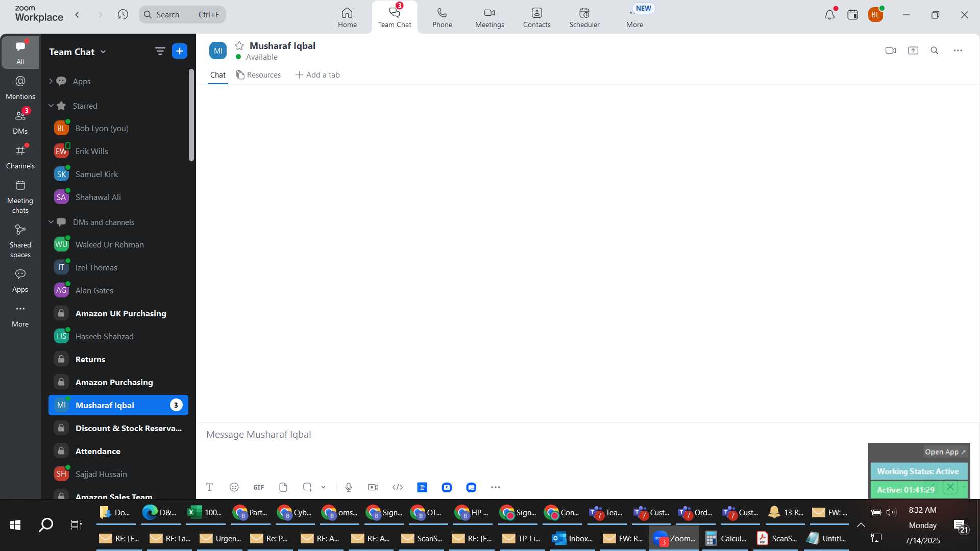
Task: Open the Contacts tab
Action: pyautogui.click(x=537, y=17)
